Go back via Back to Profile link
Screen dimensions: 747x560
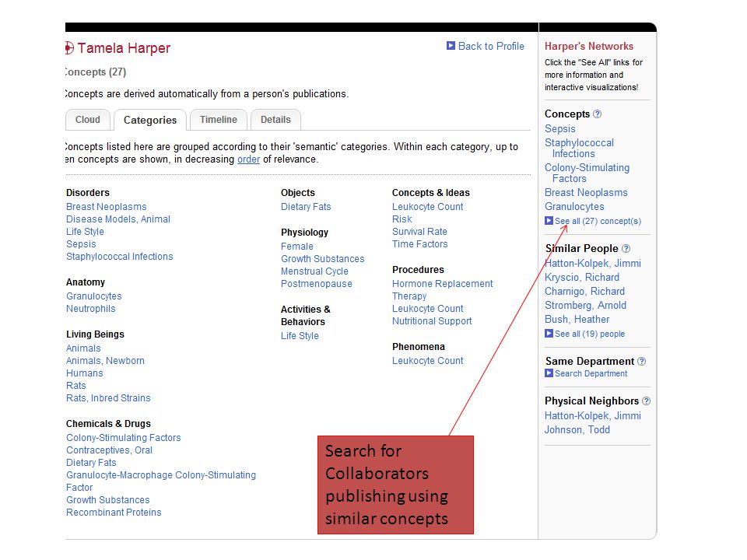(491, 46)
